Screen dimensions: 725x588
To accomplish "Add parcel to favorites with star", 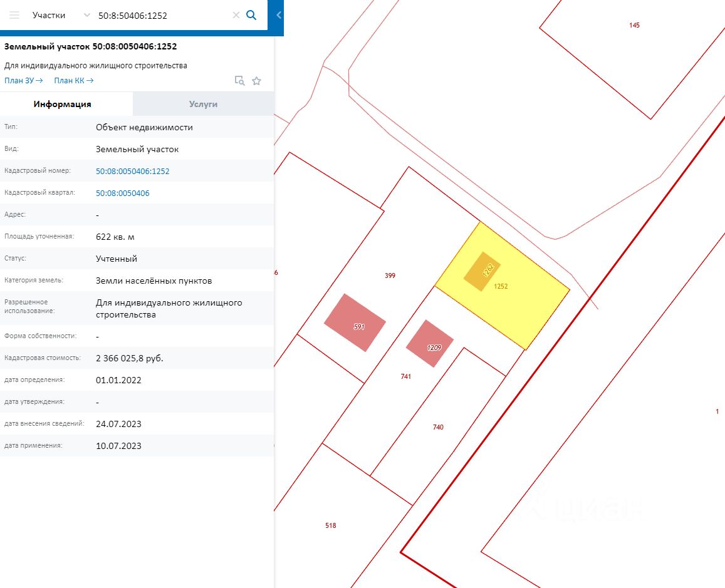I will click(257, 81).
